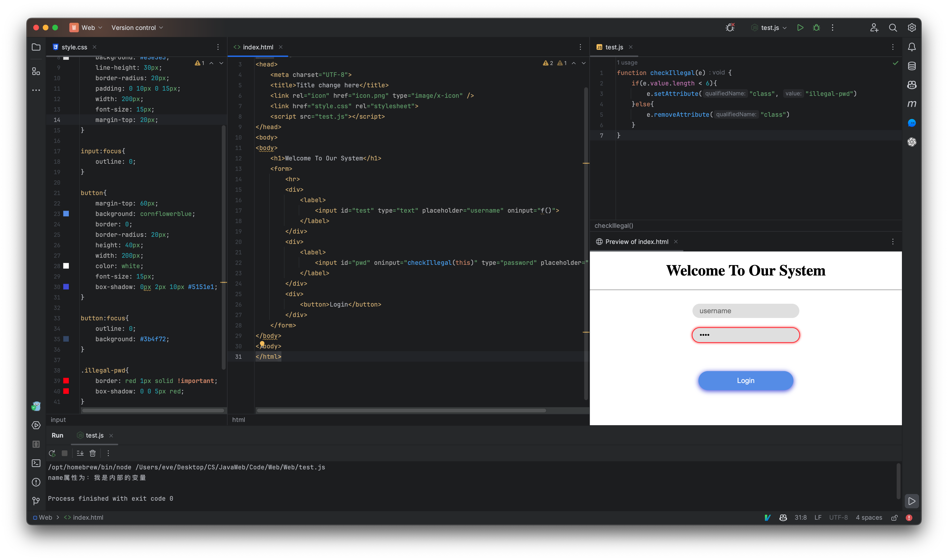Open test.js editor tab options menu
Viewport: 948px width, 560px height.
(x=893, y=47)
